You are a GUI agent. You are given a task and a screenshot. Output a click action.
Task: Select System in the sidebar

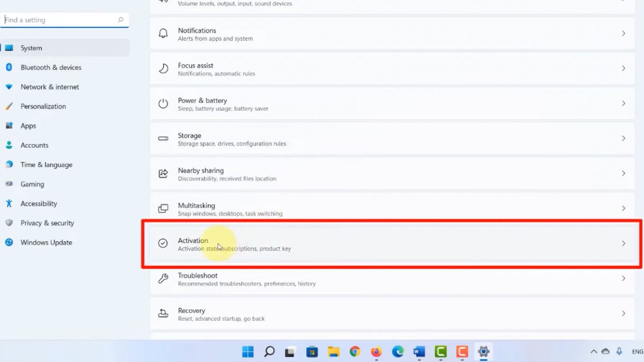point(65,48)
